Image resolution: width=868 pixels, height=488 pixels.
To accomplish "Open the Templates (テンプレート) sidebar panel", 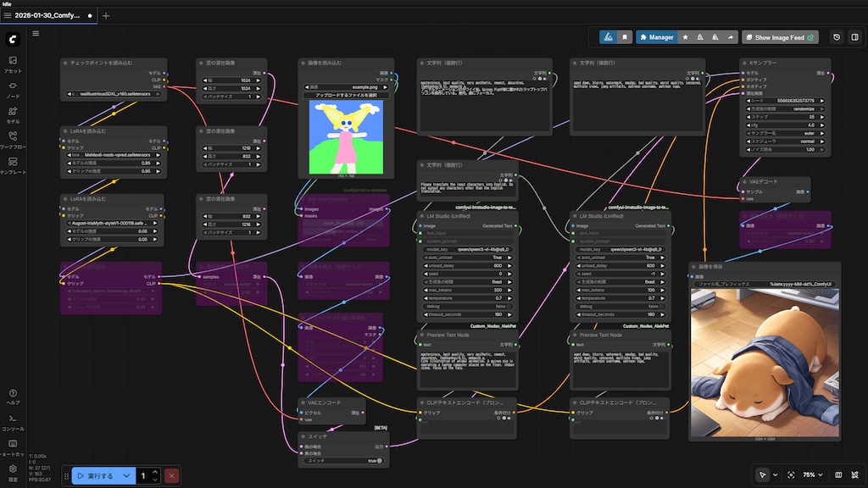I will point(13,165).
